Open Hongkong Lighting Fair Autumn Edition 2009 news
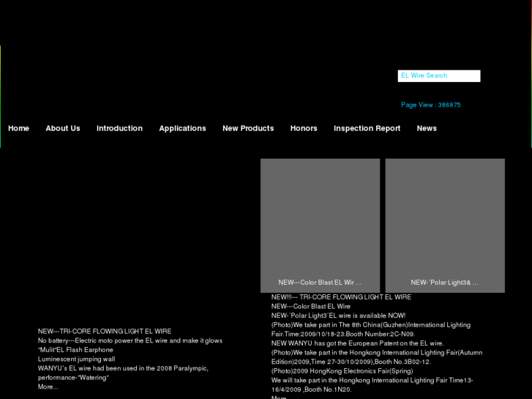The height and width of the screenshot is (399, 532). 377,357
